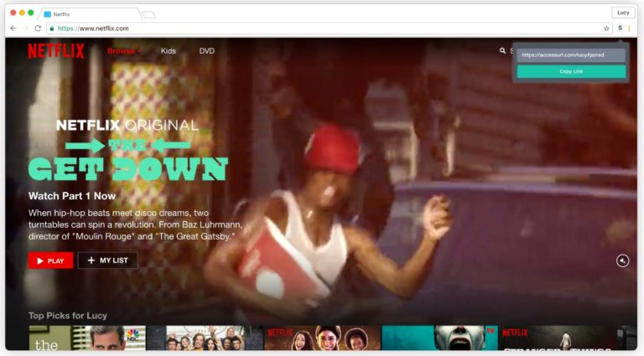Toggle the trailer sound speaker icon
Screen dimensions: 644x356
(x=623, y=261)
